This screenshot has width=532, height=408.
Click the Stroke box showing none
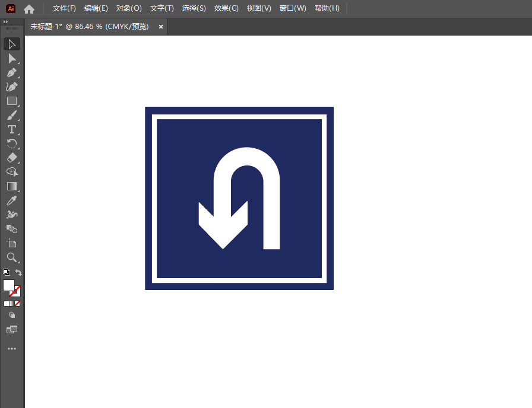click(17, 294)
